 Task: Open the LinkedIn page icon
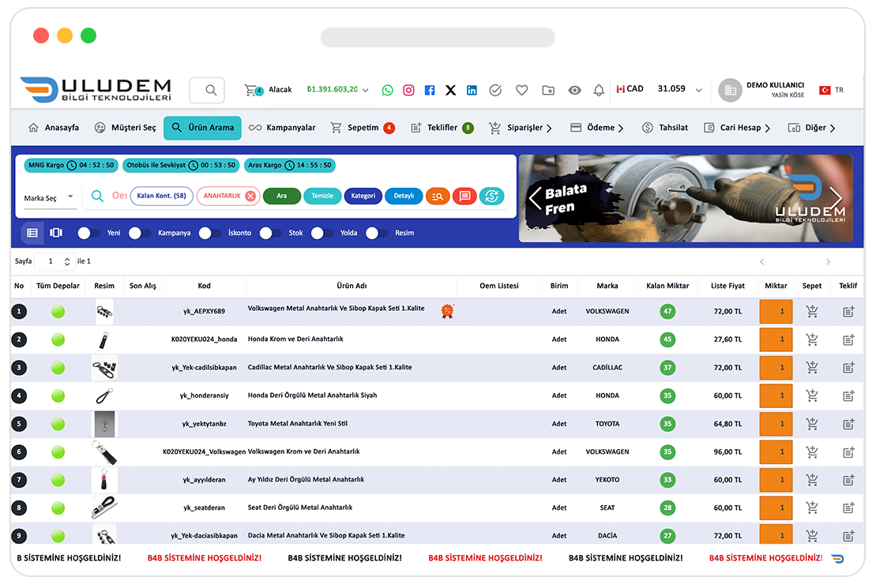click(472, 90)
